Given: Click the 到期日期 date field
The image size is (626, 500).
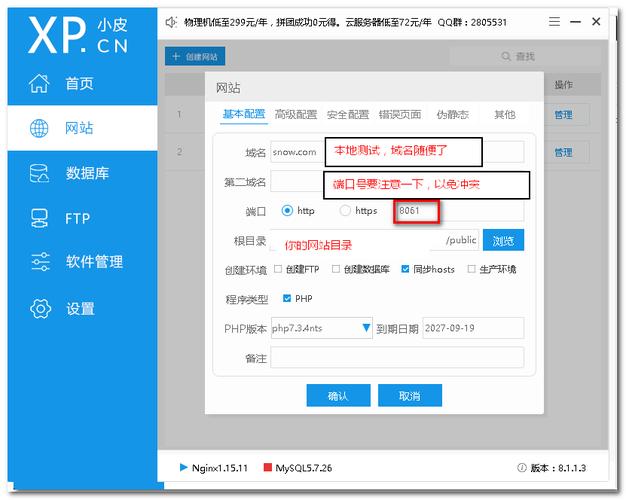Looking at the screenshot, I should 473,328.
